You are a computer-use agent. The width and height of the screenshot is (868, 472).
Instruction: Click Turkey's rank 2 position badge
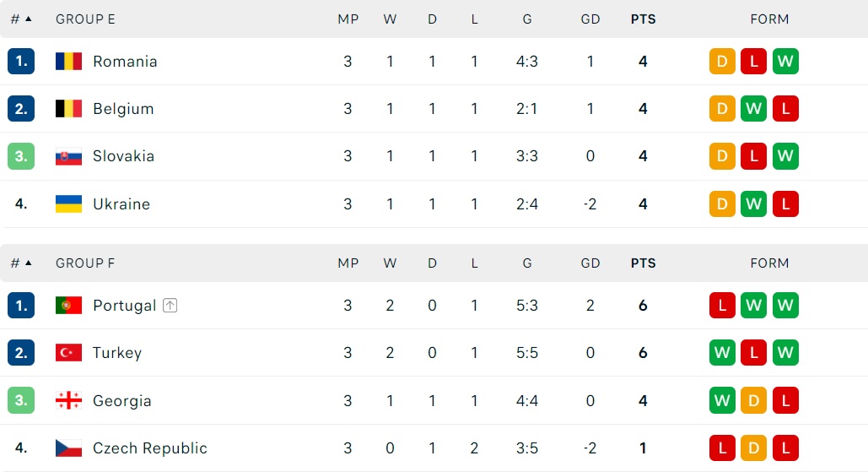[21, 352]
